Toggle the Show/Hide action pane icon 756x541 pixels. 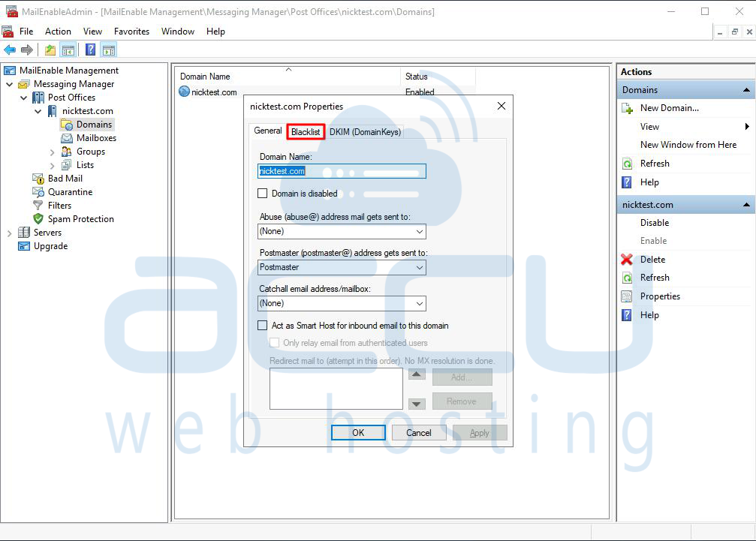109,50
